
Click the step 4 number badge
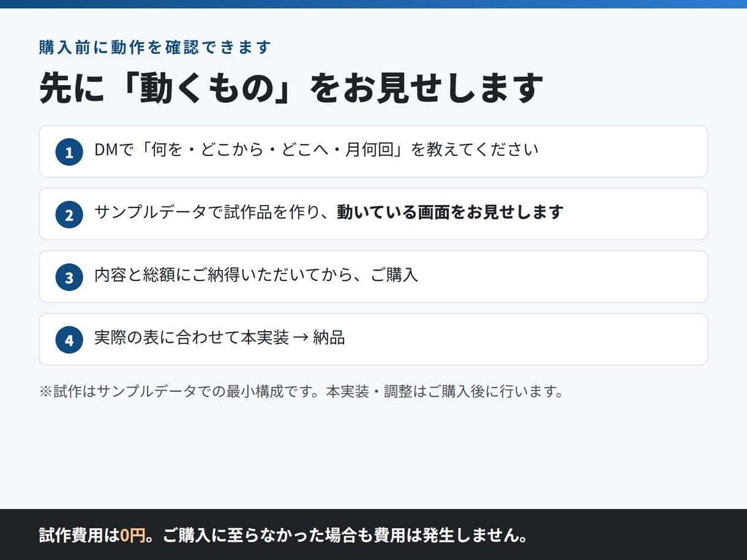(x=69, y=339)
